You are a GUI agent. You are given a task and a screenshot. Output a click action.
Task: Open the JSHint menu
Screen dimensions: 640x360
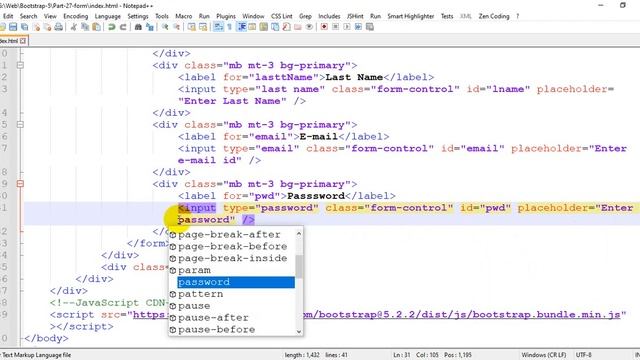(x=355, y=16)
